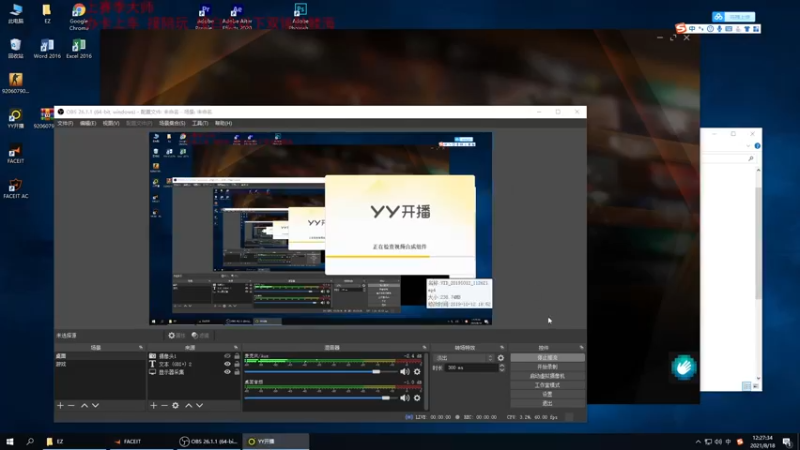
Task: Show hidden system tray icons chevron
Action: (698, 442)
